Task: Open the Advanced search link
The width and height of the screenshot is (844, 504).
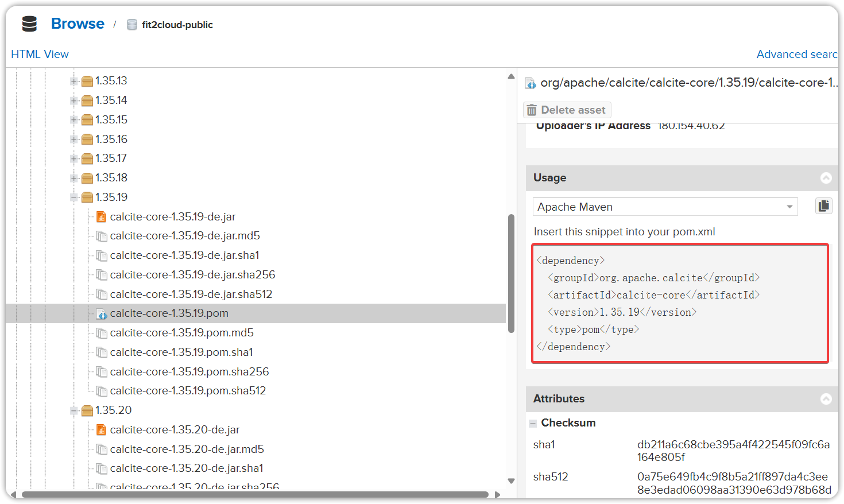Action: [797, 54]
